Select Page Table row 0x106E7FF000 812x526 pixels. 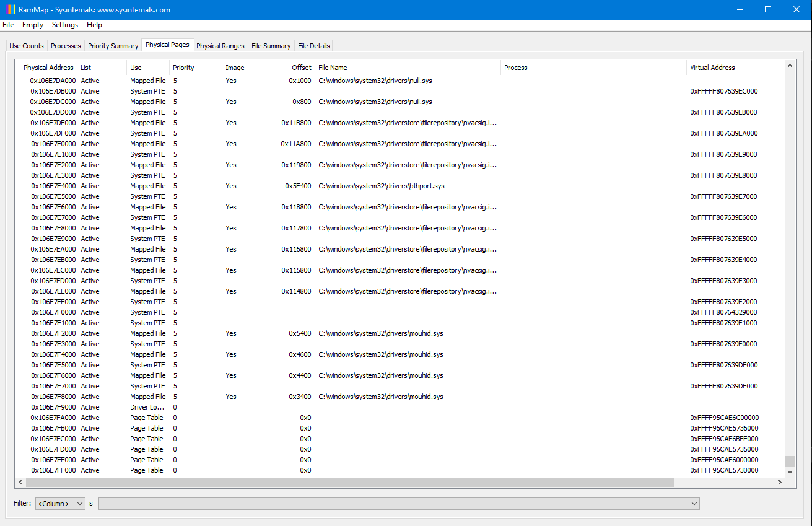[x=401, y=470]
